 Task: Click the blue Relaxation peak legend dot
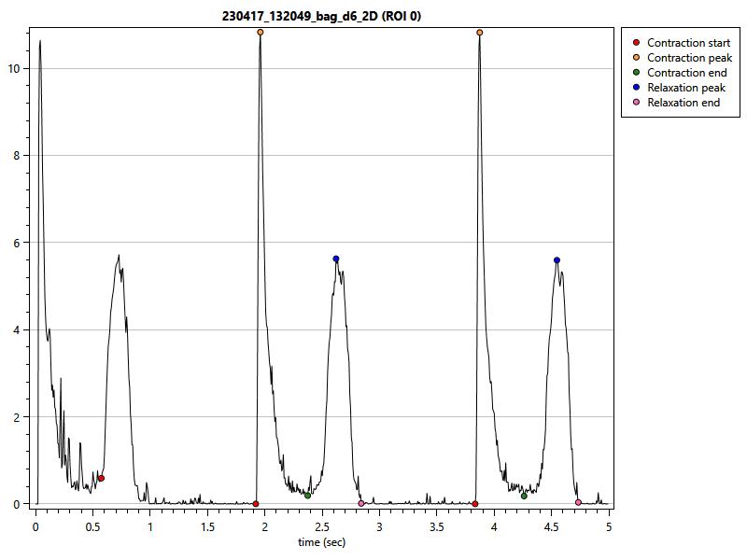click(636, 88)
